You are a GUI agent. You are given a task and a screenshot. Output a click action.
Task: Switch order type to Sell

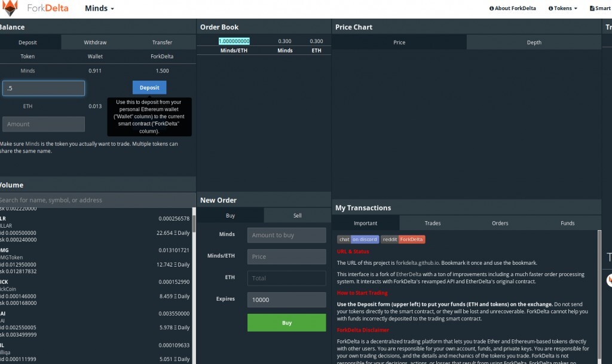click(297, 216)
